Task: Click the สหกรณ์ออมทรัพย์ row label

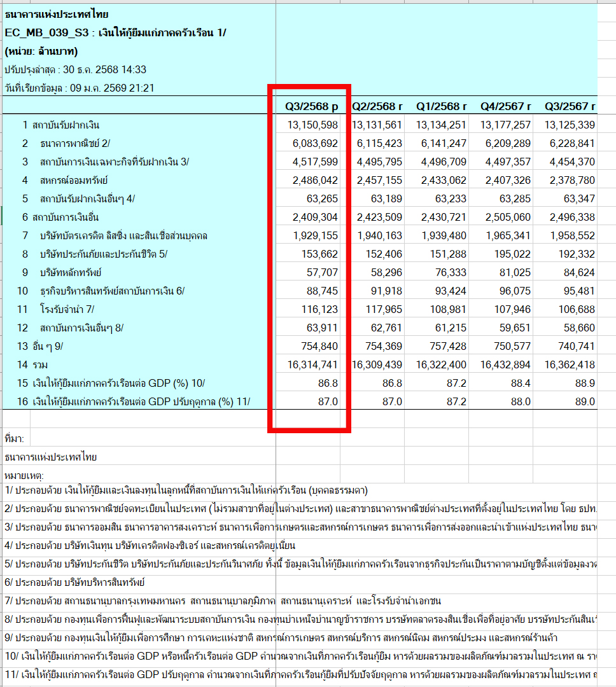Action: pyautogui.click(x=74, y=181)
